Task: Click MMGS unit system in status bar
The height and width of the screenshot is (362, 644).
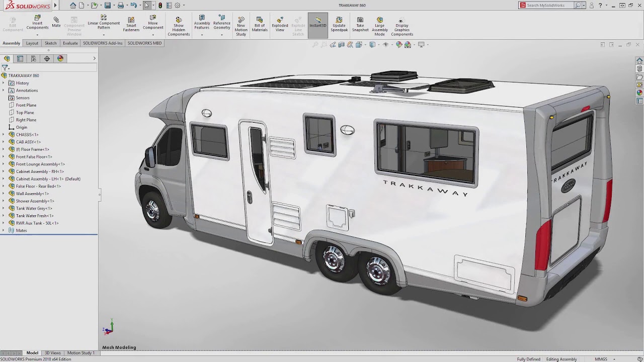Action: (601, 359)
